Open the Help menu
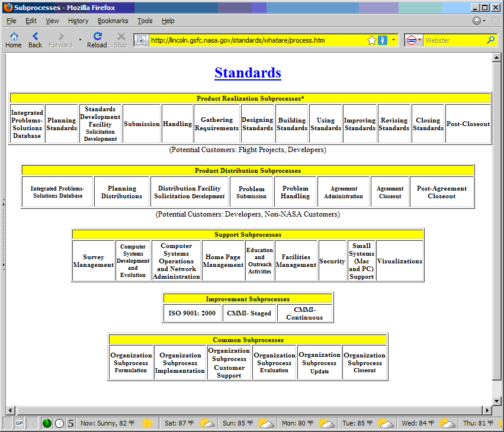Screen dimensions: 504x432 (168, 21)
